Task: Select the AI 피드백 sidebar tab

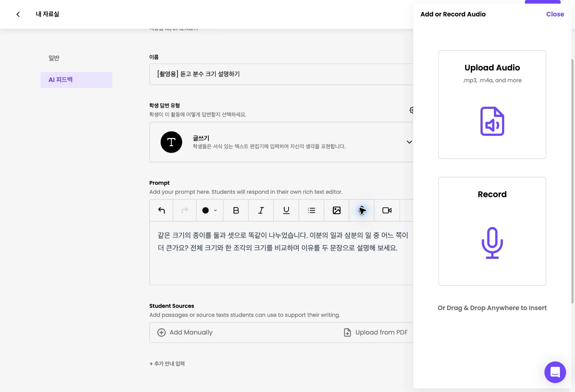Action: [76, 80]
